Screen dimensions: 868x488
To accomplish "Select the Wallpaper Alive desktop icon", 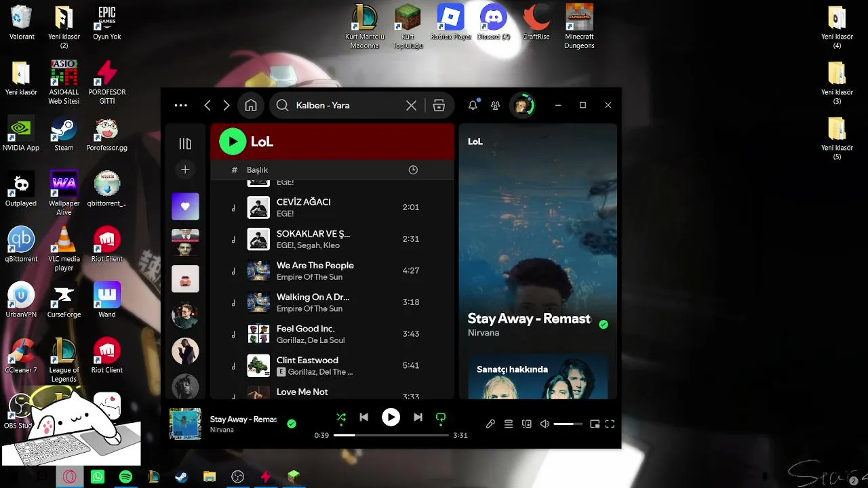I will coord(64,193).
